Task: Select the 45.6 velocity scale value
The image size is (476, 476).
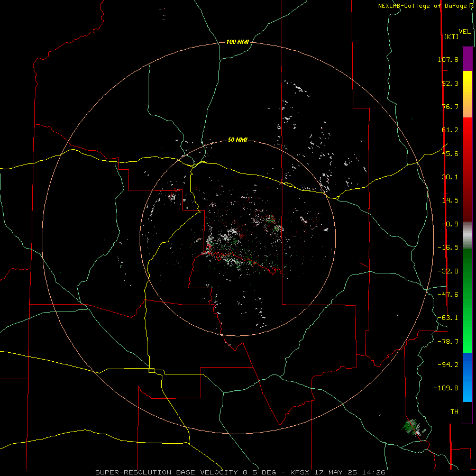Action: (x=450, y=153)
